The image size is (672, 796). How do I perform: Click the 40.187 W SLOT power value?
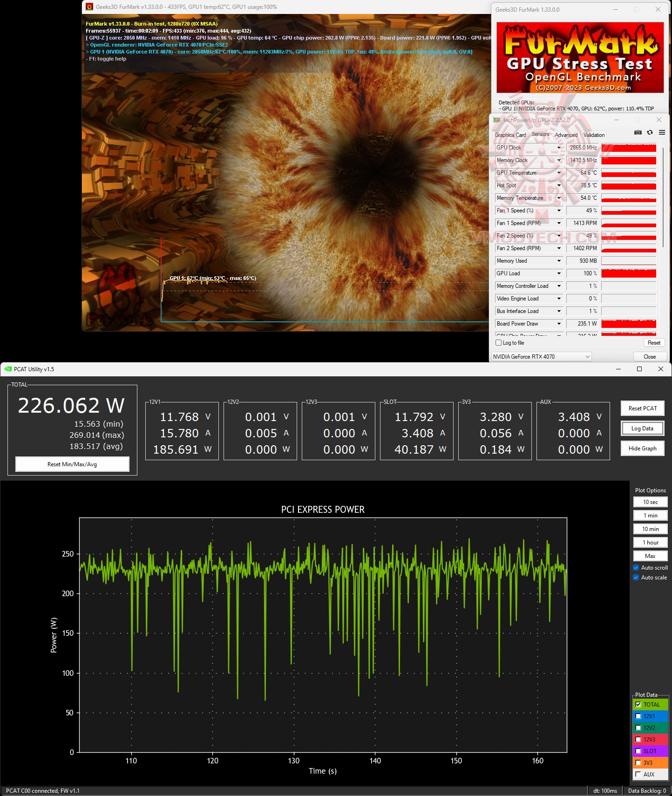(421, 450)
